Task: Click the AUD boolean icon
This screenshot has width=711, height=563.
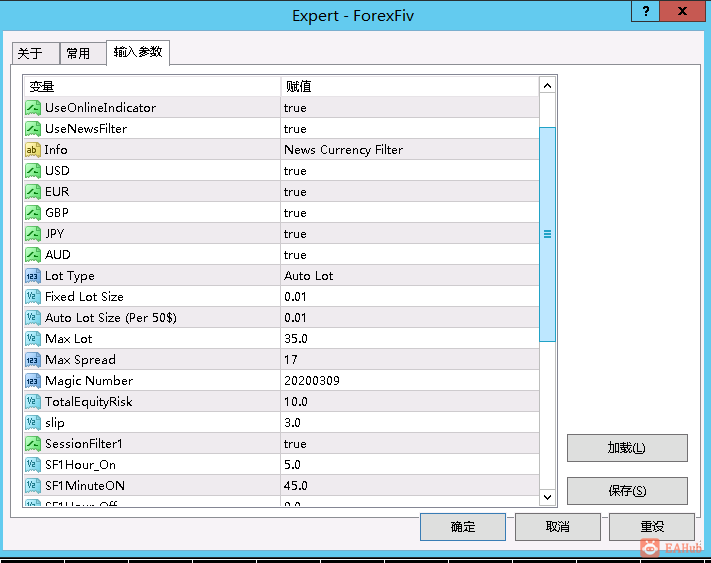Action: tap(33, 255)
